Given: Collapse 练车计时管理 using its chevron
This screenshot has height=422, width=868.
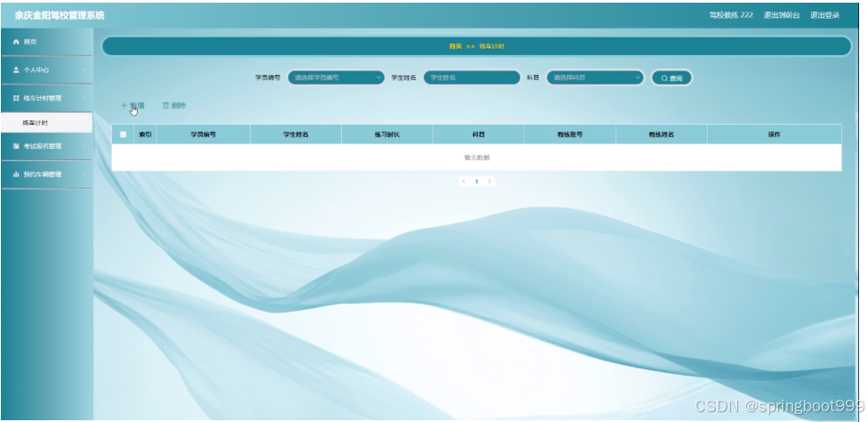Looking at the screenshot, I should (85, 98).
